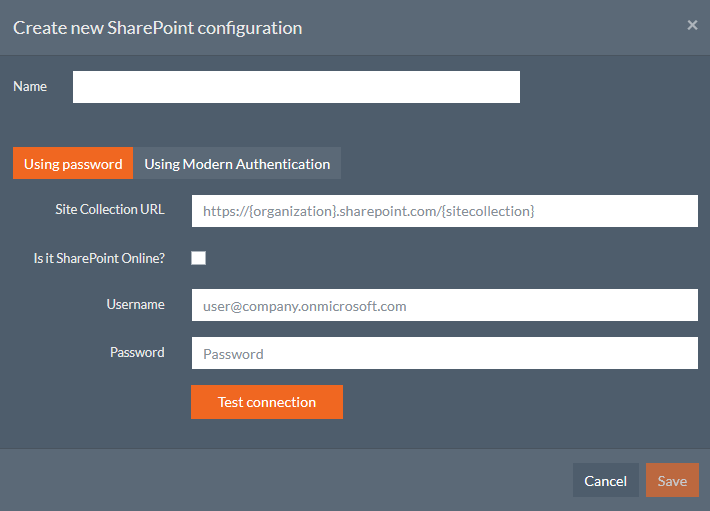This screenshot has width=710, height=511.
Task: Click into the Username field
Action: click(x=445, y=305)
